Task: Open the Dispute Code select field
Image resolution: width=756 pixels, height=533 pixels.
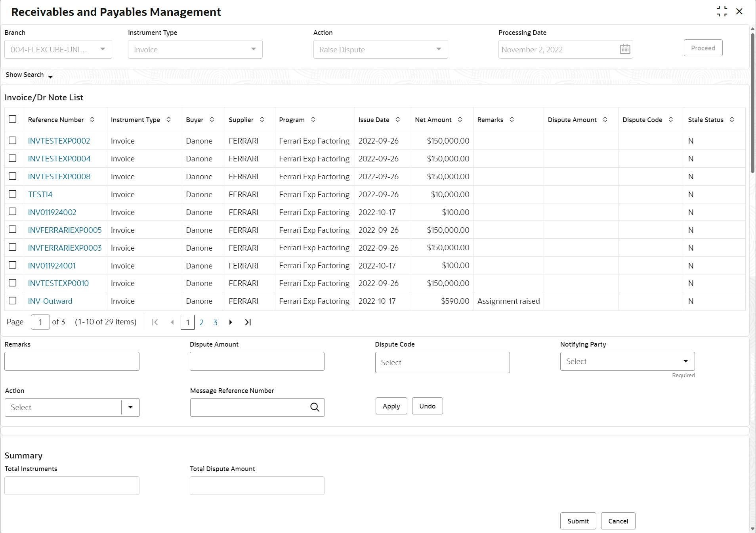Action: coord(442,362)
